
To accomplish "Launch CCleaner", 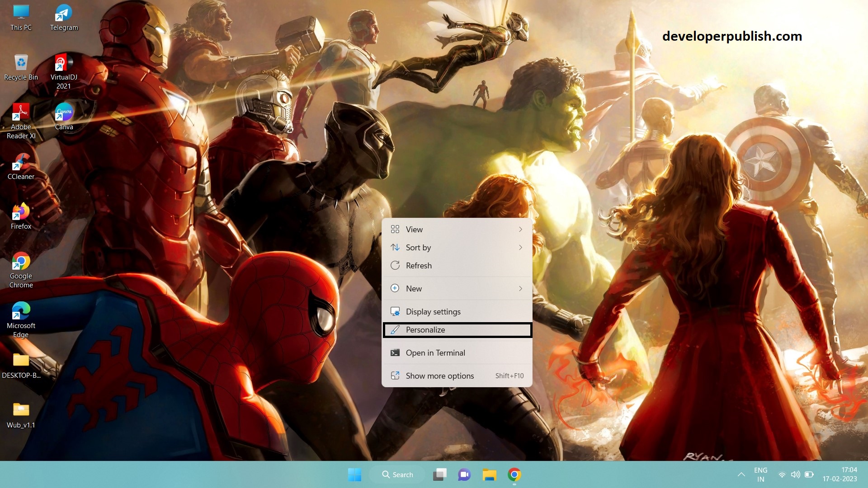I will 20,163.
